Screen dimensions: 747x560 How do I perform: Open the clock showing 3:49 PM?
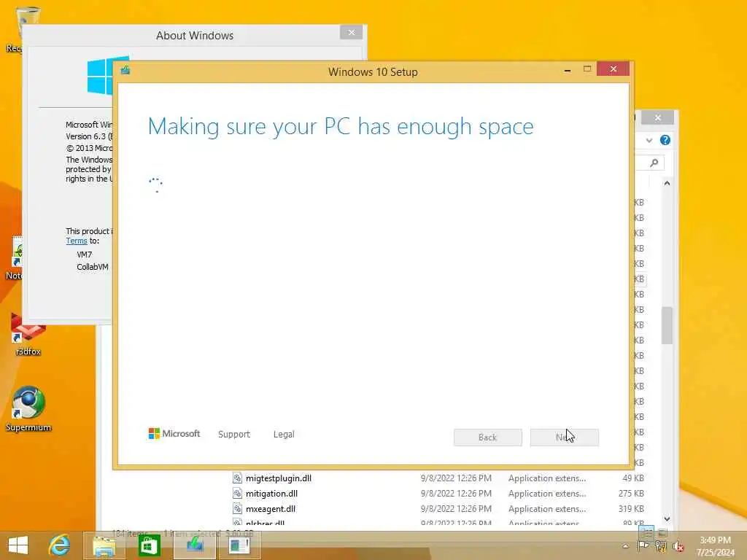[715, 545]
